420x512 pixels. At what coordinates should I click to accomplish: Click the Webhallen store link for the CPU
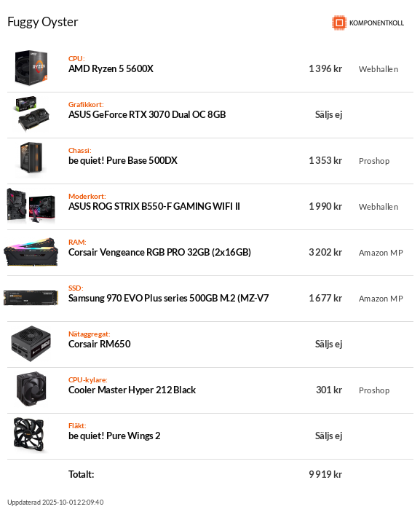coord(379,69)
